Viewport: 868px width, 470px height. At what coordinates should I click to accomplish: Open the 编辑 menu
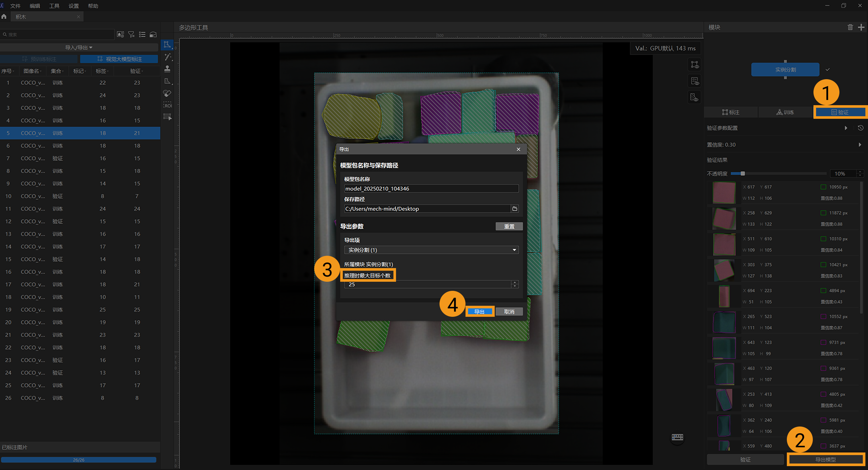[35, 6]
